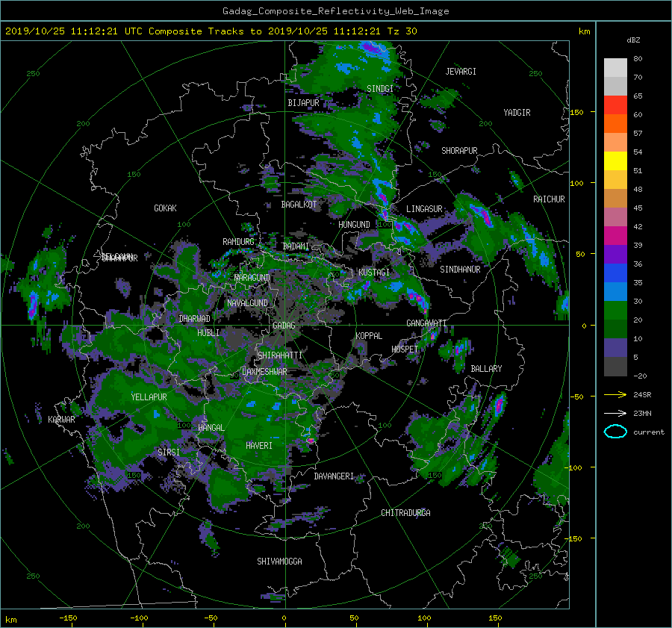672x628 pixels.
Task: Click the CHITRADURGA city label
Action: (x=405, y=513)
